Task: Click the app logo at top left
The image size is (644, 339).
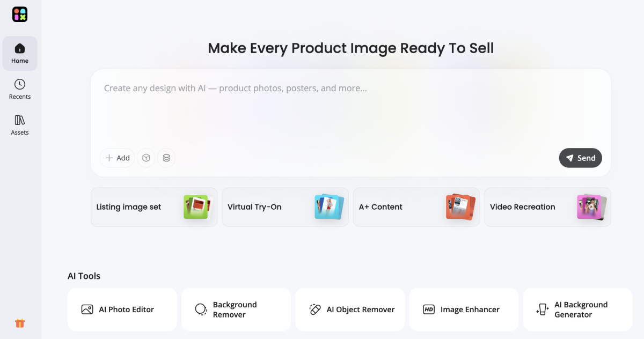Action: coord(19,14)
